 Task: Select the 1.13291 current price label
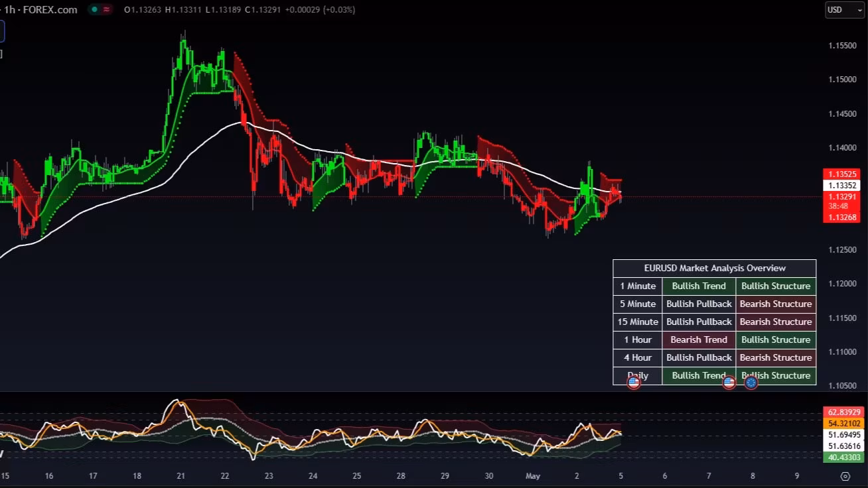[841, 197]
